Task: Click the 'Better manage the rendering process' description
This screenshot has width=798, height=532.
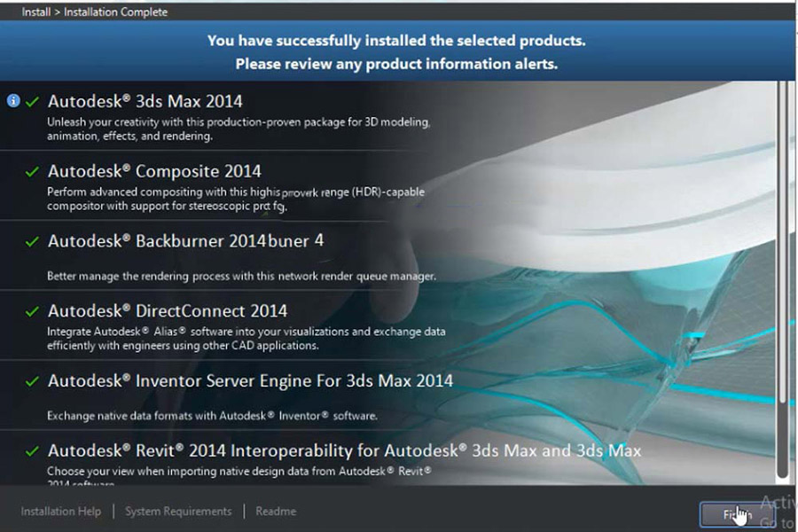Action: coord(242,276)
